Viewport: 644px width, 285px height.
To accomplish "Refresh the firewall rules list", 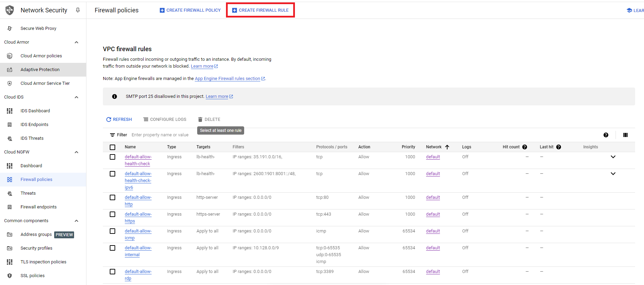I will coord(119,119).
